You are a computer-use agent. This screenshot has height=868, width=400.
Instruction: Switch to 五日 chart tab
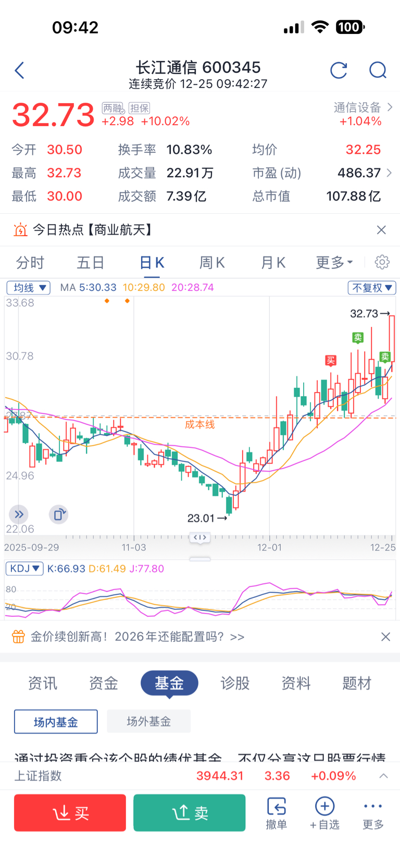(x=91, y=262)
